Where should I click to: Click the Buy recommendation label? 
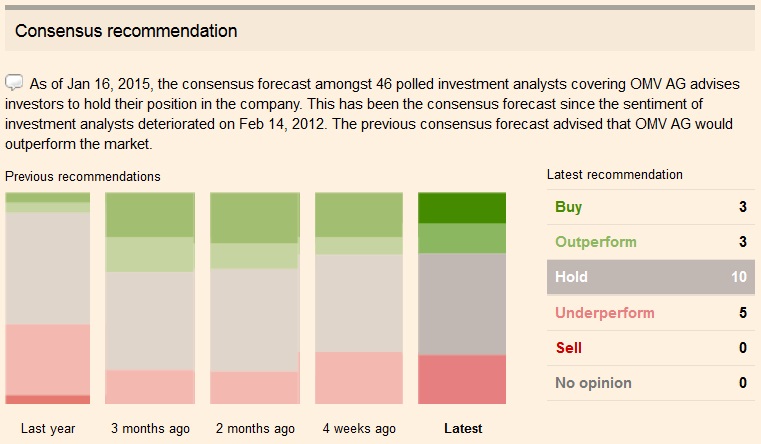pos(569,207)
